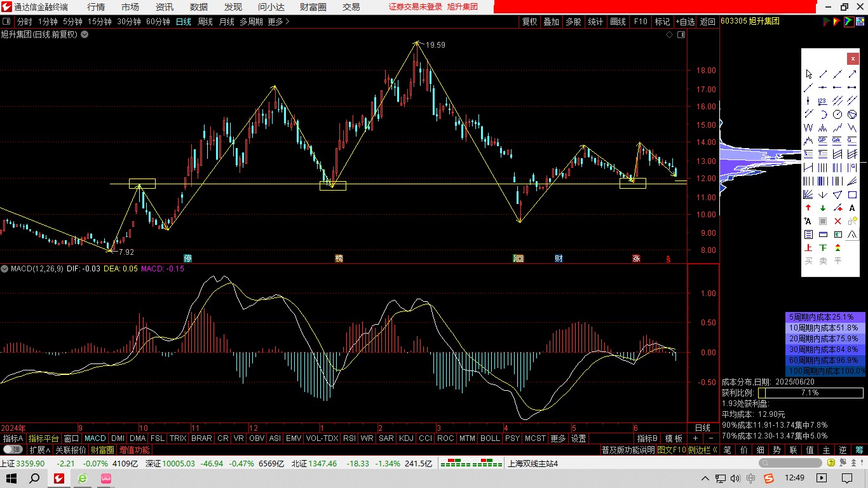Click the 停 event marker on the chart

[187, 259]
